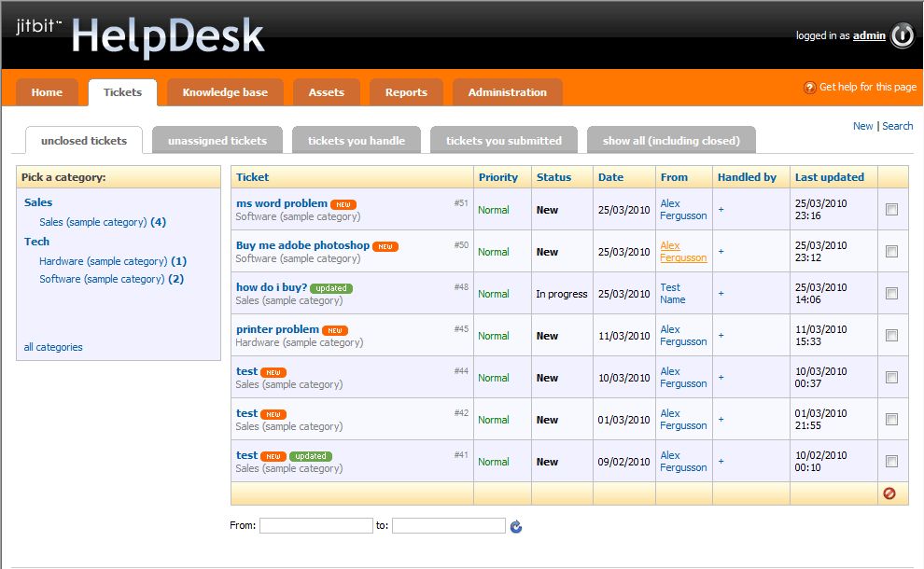Click the logout power icon
The width and height of the screenshot is (924, 569).
[x=902, y=35]
